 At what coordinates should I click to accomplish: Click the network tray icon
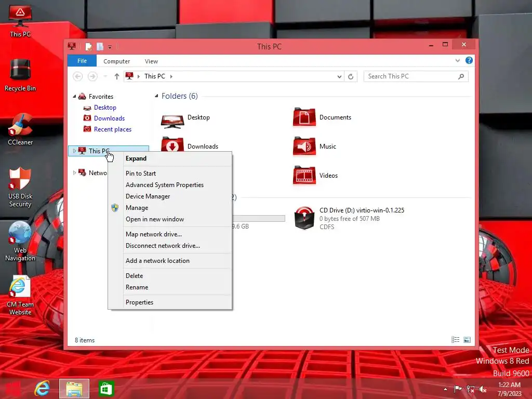(470, 389)
